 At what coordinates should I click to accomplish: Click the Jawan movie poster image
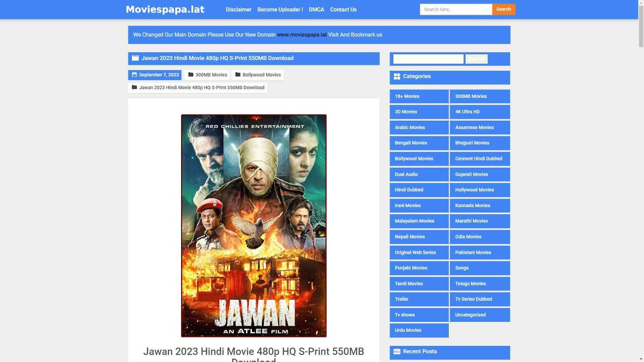254,226
